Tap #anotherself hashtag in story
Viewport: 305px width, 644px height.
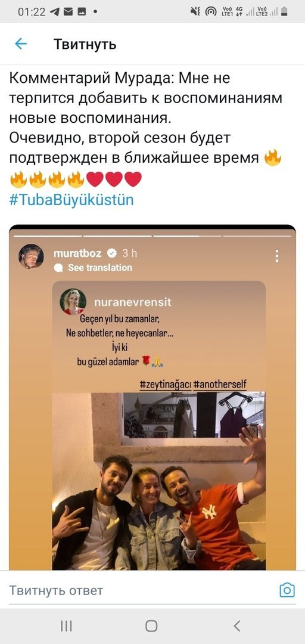(x=220, y=385)
